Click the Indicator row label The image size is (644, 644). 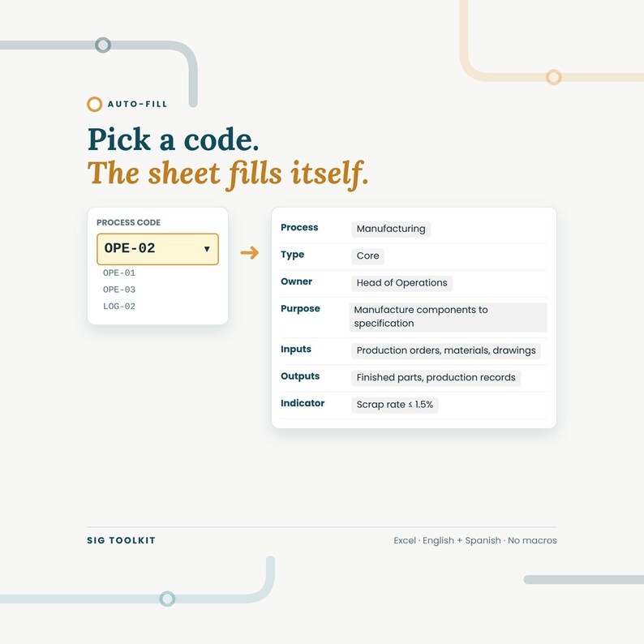coord(303,403)
